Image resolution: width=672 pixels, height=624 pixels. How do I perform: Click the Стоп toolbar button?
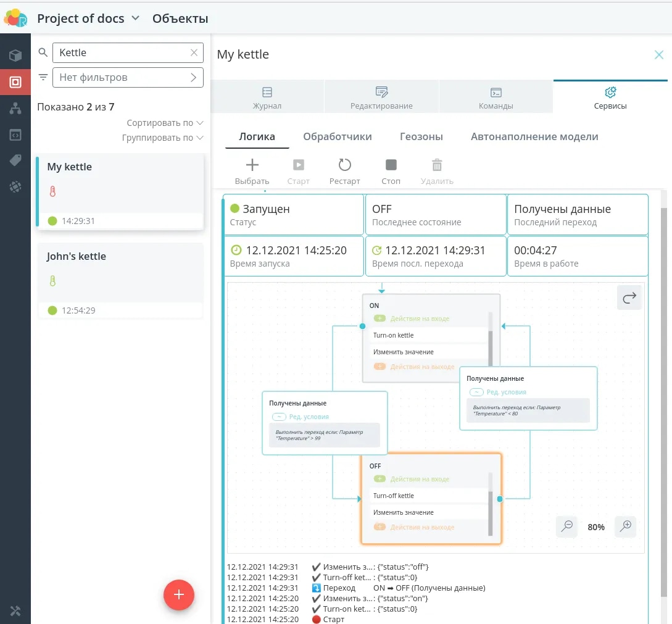391,172
